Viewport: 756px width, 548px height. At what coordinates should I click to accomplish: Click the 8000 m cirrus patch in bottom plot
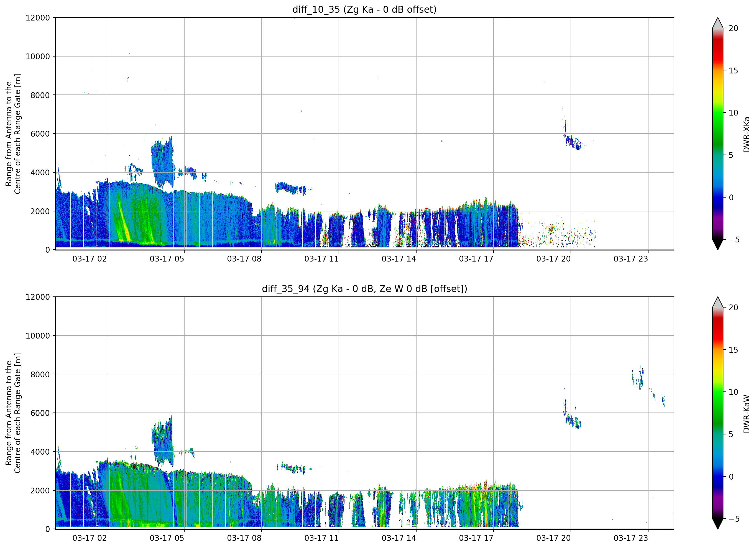[x=638, y=377]
